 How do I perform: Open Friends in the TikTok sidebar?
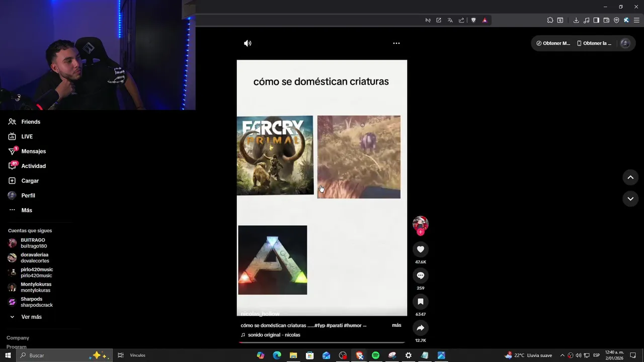[x=24, y=122]
